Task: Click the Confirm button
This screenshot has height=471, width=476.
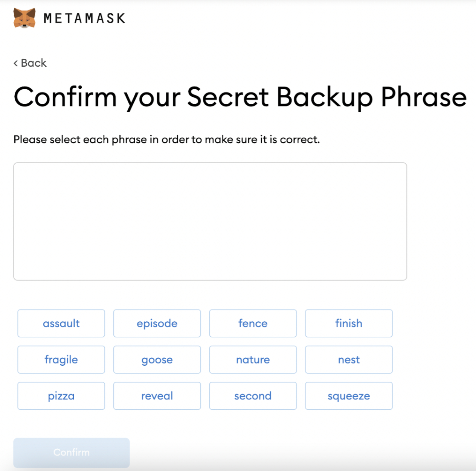Action: (72, 453)
